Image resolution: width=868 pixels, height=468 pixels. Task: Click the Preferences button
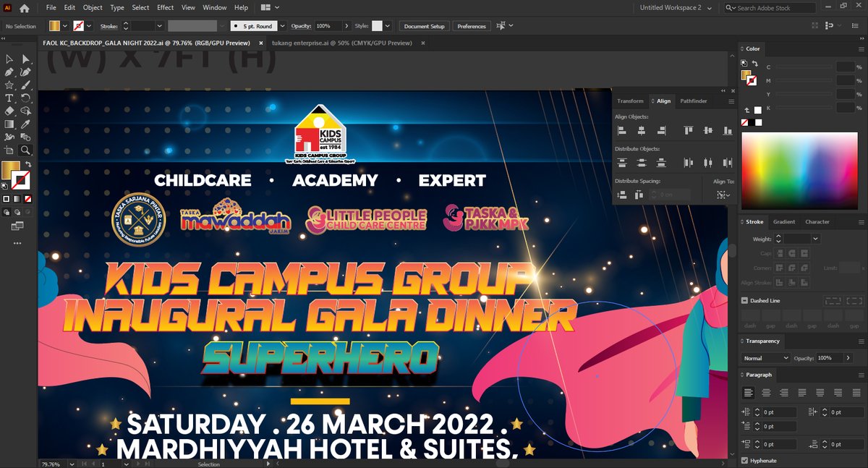[x=472, y=26]
